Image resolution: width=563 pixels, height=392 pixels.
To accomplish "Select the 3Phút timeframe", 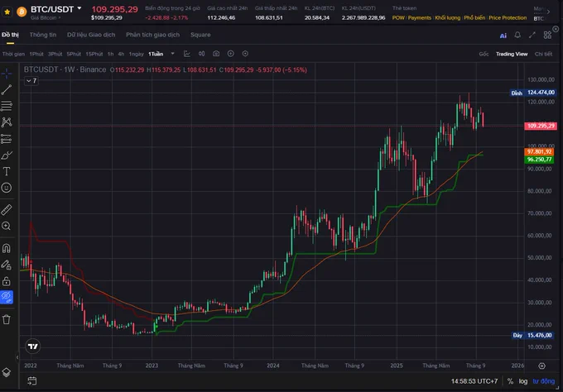I will tap(55, 54).
